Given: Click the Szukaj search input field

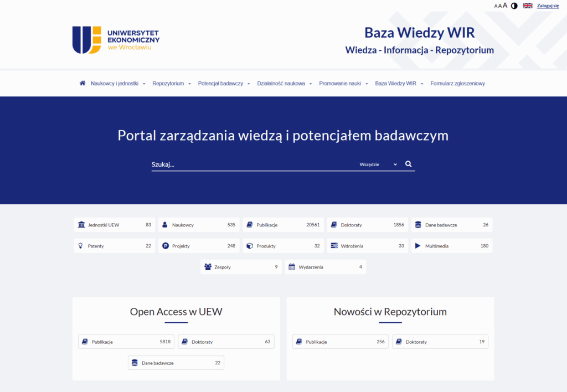Looking at the screenshot, I should coord(221,163).
